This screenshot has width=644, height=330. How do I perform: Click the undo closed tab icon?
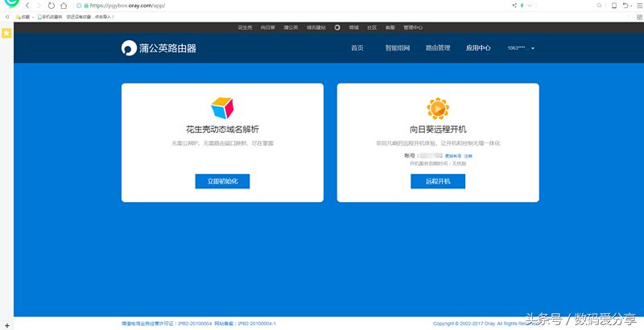(625, 6)
